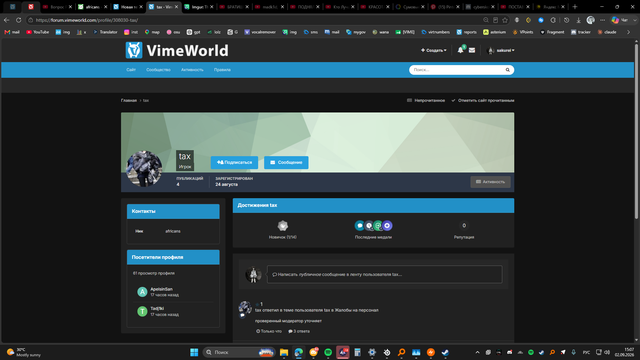Open the vocalremover bookmark
Viewport: 640px width, 360px height.
click(x=260, y=32)
